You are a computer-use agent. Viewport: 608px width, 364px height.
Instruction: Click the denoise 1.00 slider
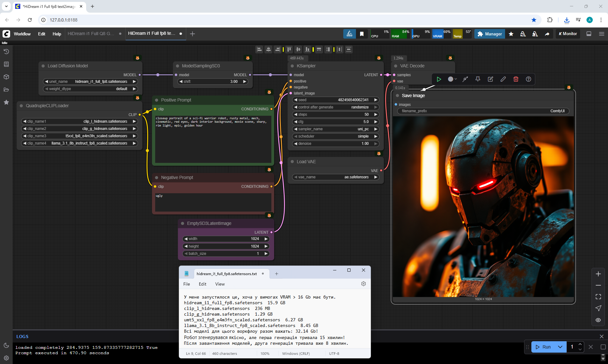[x=335, y=144]
